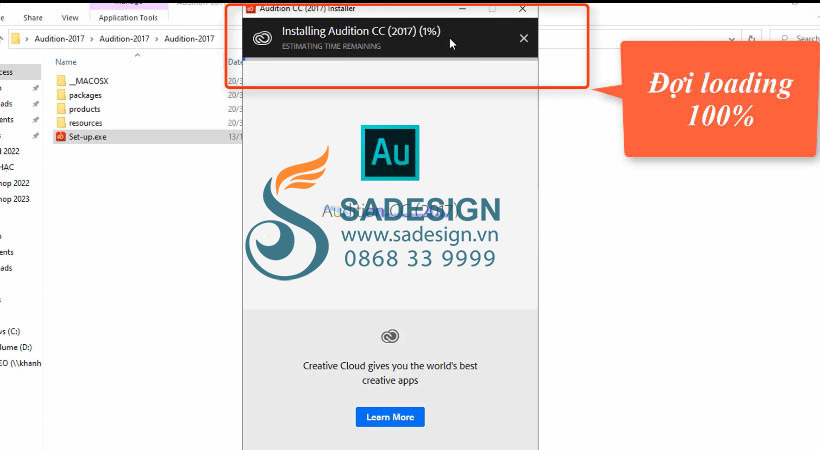Minimize the Audition CC installer window
This screenshot has width=820, height=450.
462,8
